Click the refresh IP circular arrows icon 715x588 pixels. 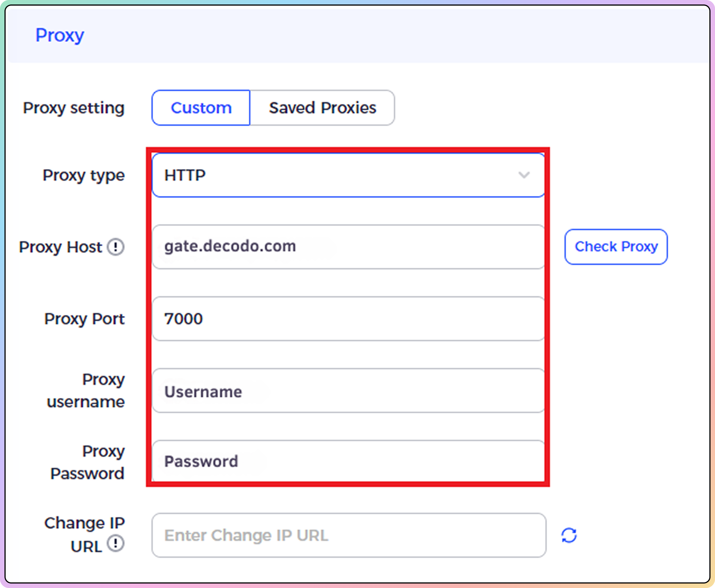569,536
